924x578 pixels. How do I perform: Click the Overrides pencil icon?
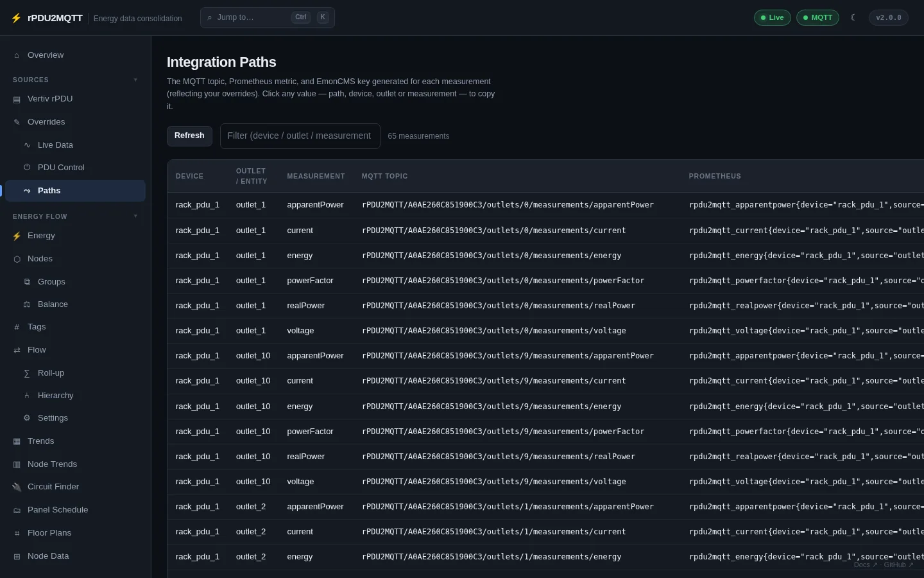coord(17,122)
